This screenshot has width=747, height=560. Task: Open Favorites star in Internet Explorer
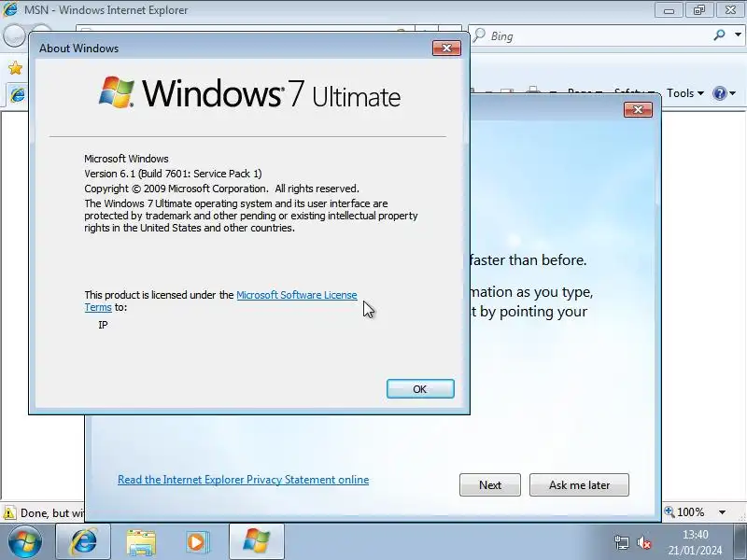click(15, 68)
